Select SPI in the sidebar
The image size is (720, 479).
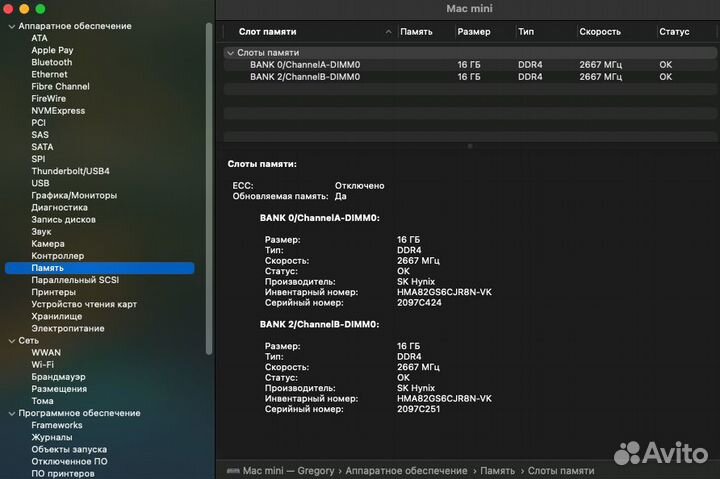[x=38, y=159]
